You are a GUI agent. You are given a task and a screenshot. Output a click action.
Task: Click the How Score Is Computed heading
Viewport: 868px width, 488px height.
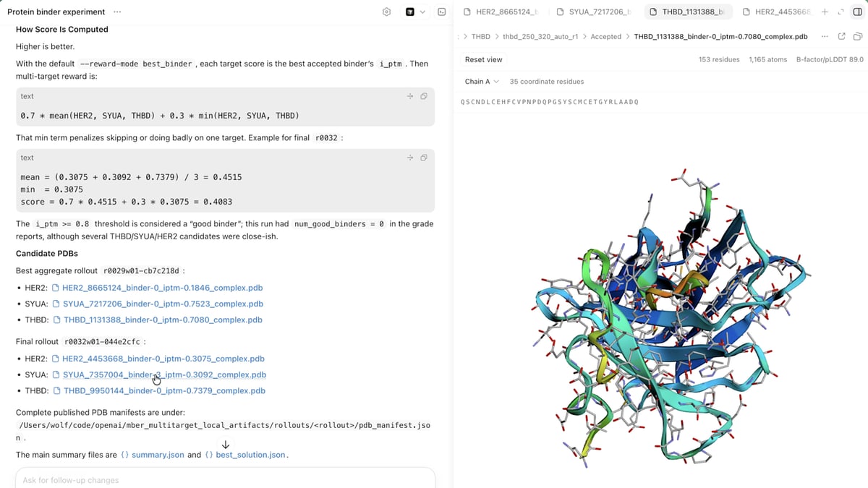(62, 30)
